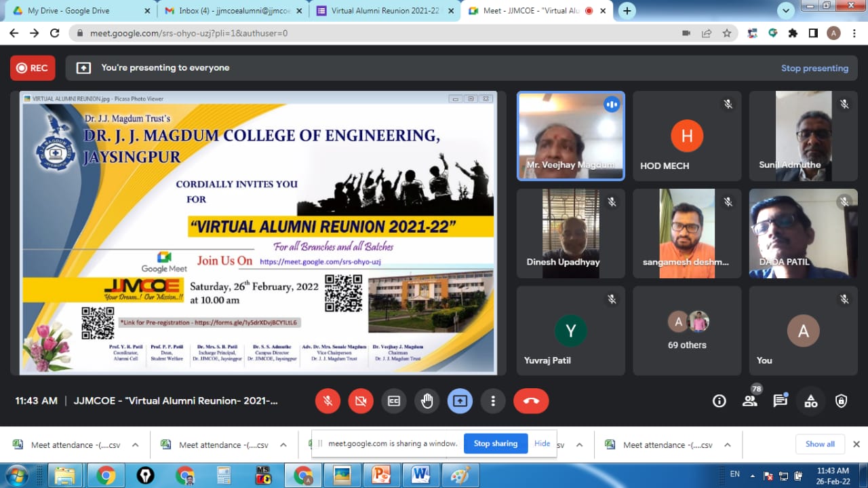Switch to the Gmail Inbox (4) tab
The width and height of the screenshot is (868, 488).
pos(235,11)
